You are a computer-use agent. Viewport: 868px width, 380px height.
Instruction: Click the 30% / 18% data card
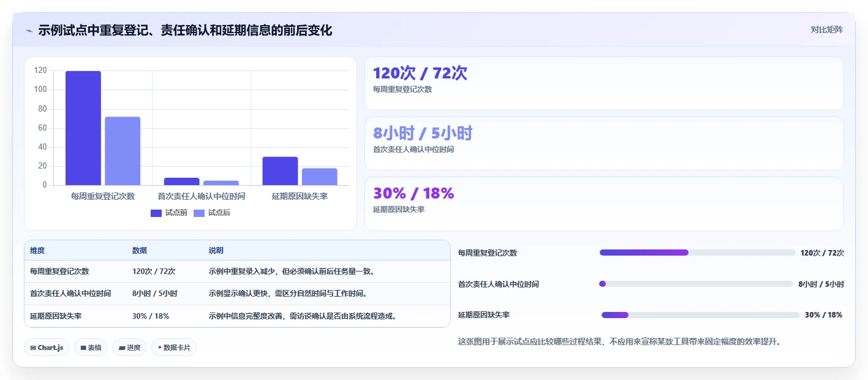(x=604, y=204)
